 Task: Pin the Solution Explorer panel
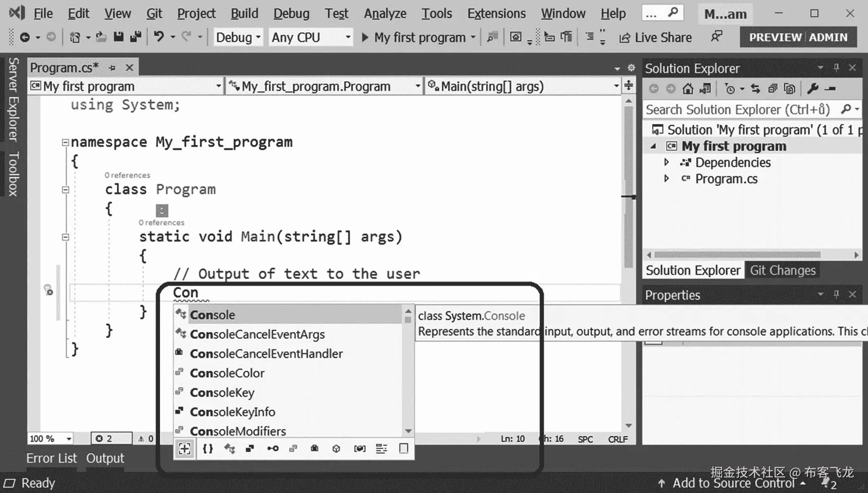(836, 67)
